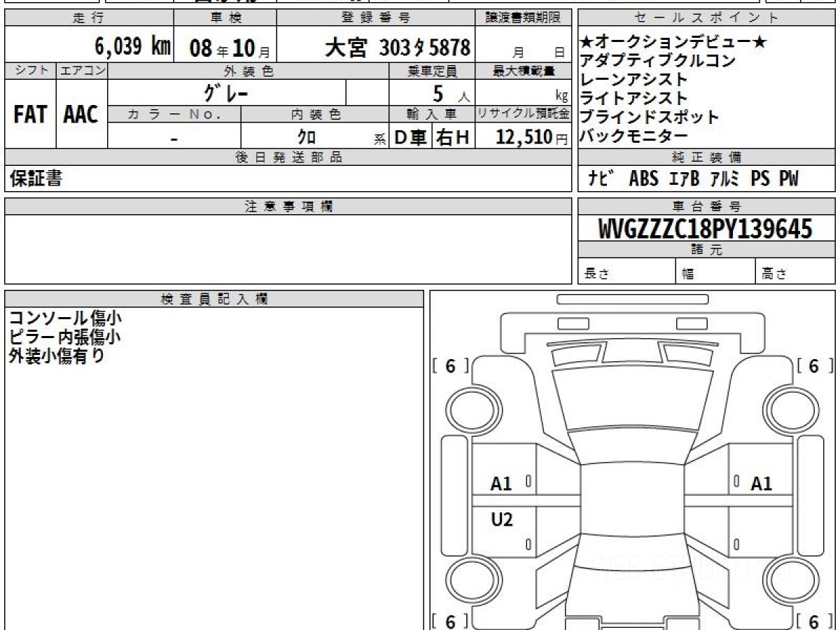This screenshot has width=840, height=630.
Task: Click the 内装色 header
Action: coord(315,114)
